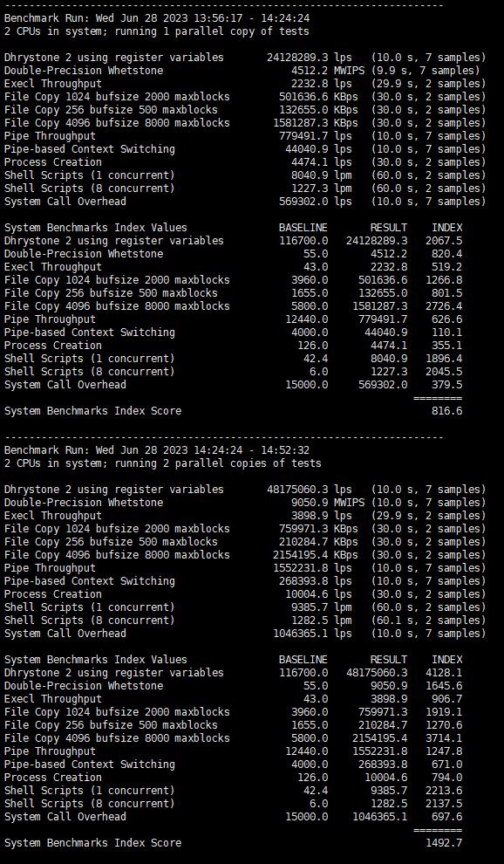Select the Whetstone timing '(9.9 s, 7 samples)'

(426, 71)
